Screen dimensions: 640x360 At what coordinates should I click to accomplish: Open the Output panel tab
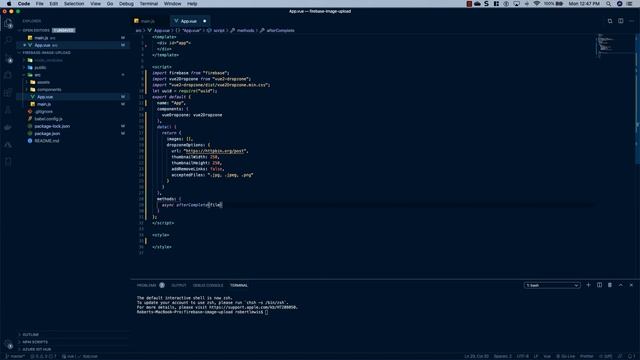coord(179,285)
